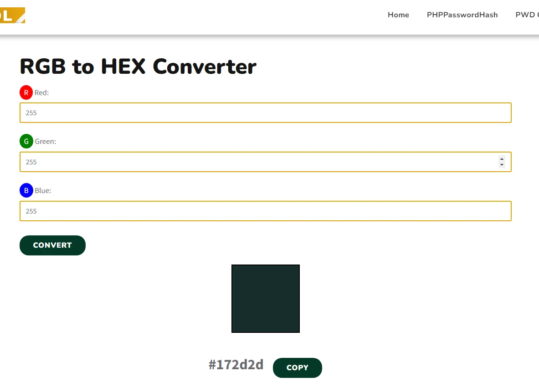This screenshot has height=392, width=539.
Task: Focus the Green value input field
Action: 265,162
